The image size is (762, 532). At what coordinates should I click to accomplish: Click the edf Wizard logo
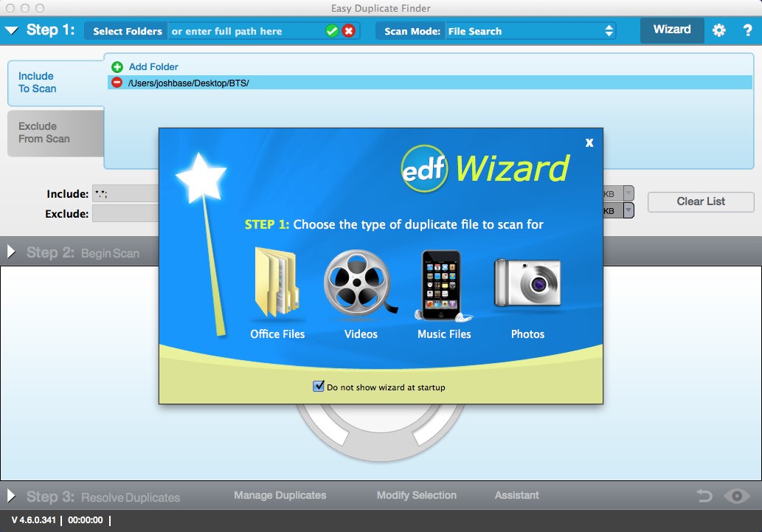(485, 168)
